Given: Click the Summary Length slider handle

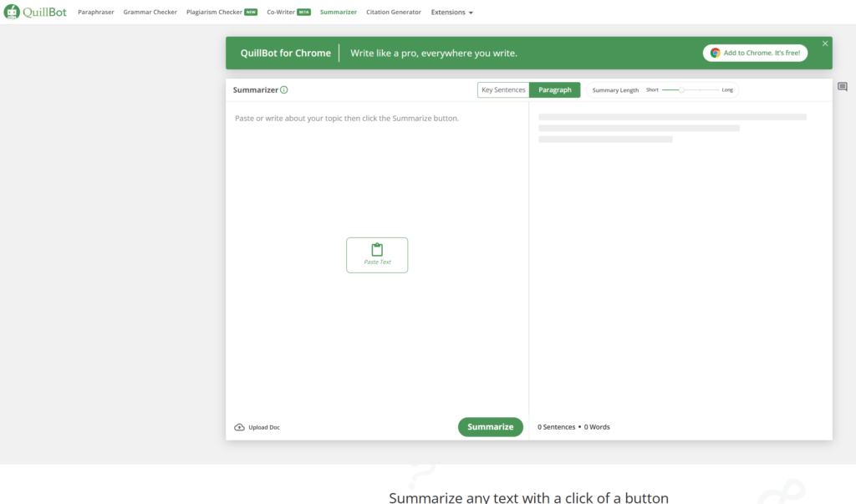Looking at the screenshot, I should point(681,89).
